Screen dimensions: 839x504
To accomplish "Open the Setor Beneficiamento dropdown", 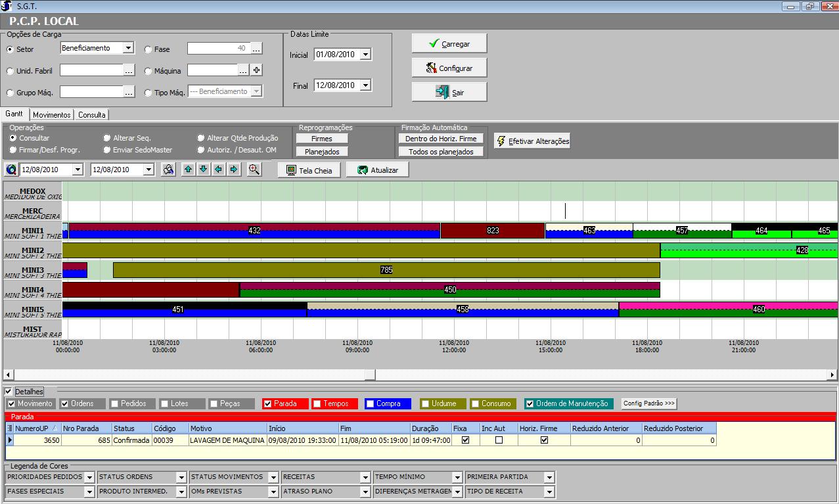I will pos(128,48).
